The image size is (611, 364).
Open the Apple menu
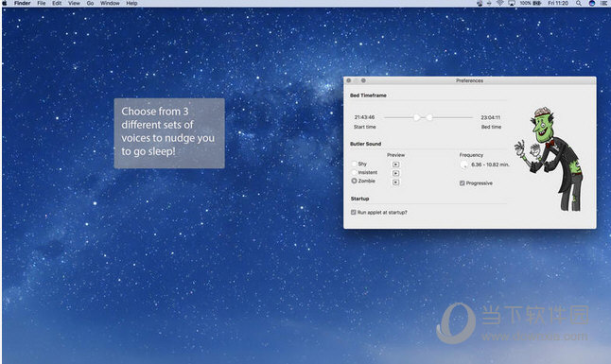point(5,3)
